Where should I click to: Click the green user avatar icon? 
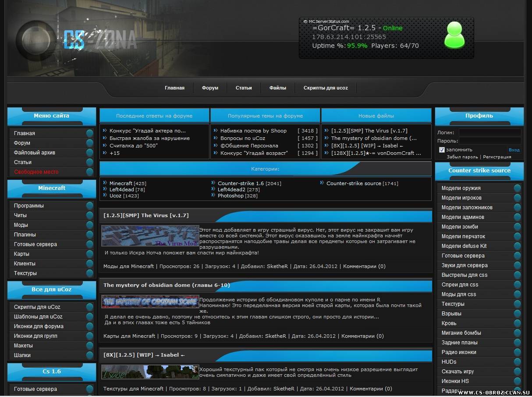pos(454,35)
